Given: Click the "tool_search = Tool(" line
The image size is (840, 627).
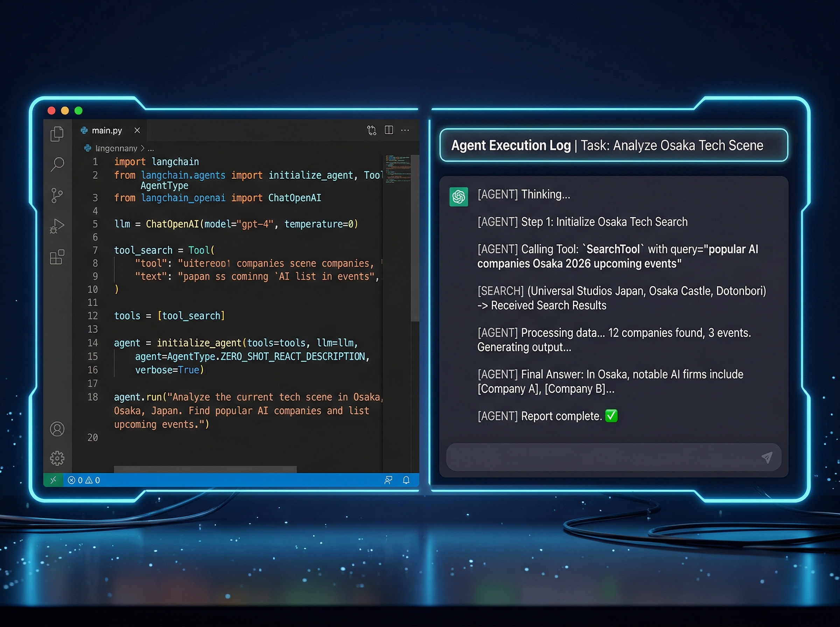Looking at the screenshot, I should pos(164,250).
